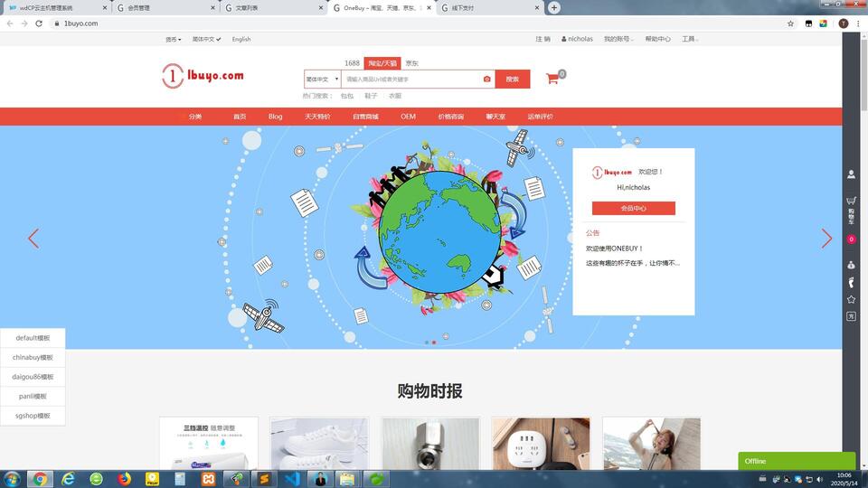Click the colorful extension icon in toolbar
868x488 pixels.
824,23
